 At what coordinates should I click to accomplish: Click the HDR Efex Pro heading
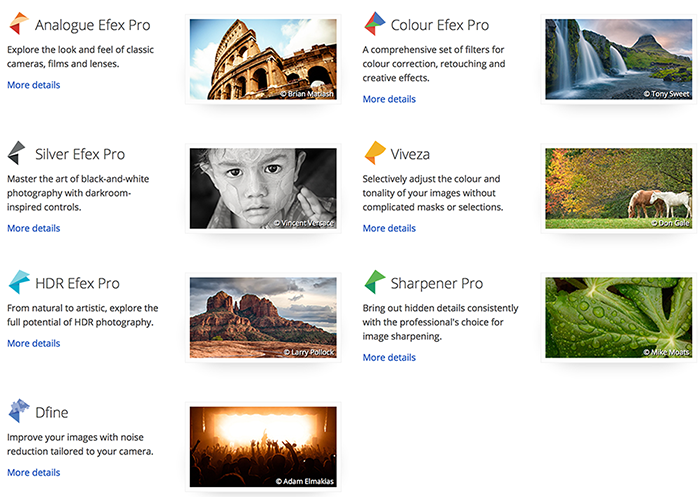point(77,283)
